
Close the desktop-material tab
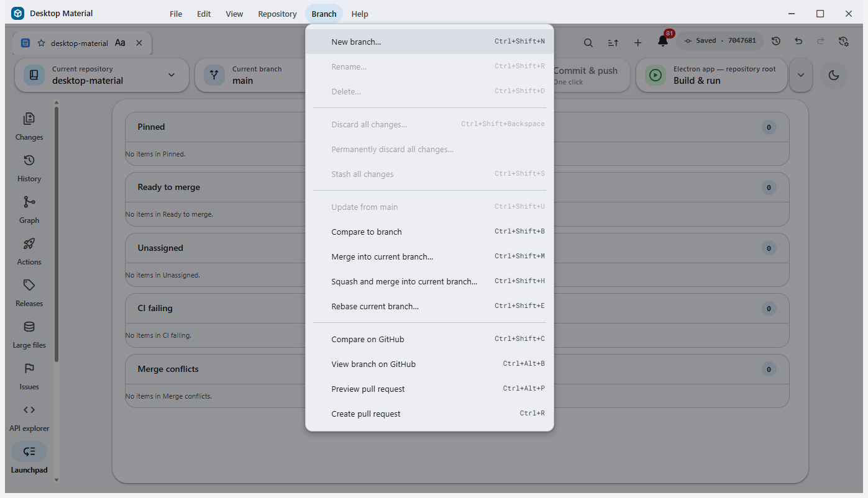point(139,43)
